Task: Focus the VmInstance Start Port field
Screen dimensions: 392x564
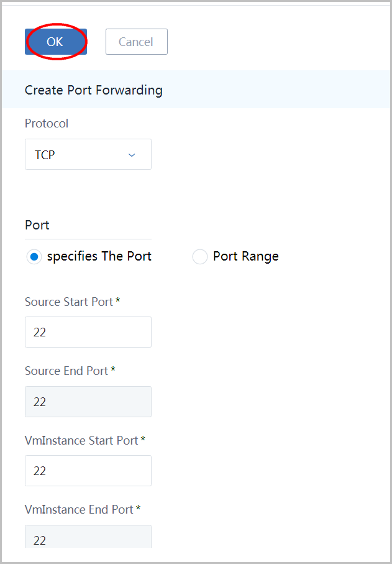Action: point(88,471)
